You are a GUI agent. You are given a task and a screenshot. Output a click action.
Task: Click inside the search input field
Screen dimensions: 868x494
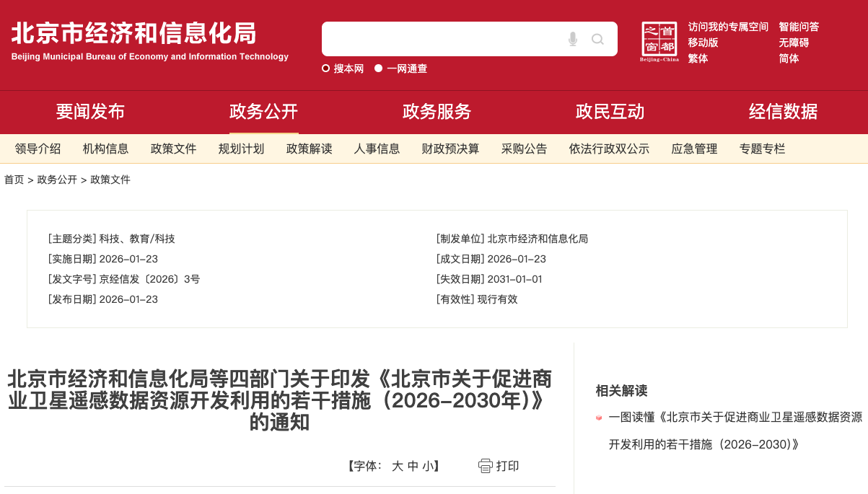(x=440, y=39)
